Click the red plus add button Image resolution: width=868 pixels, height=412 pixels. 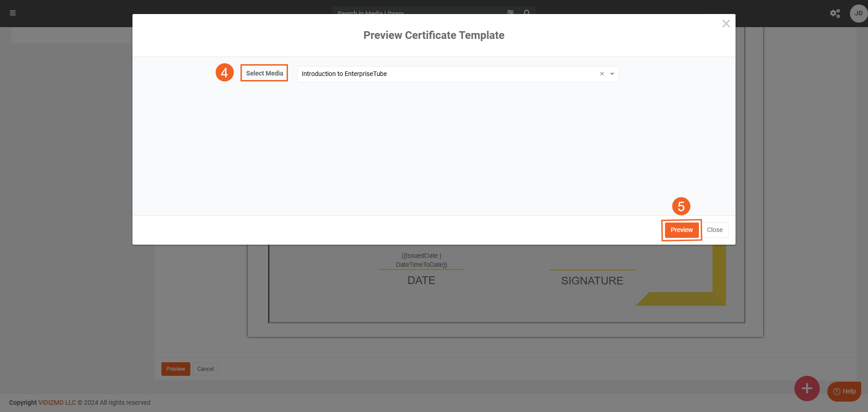[x=807, y=388]
